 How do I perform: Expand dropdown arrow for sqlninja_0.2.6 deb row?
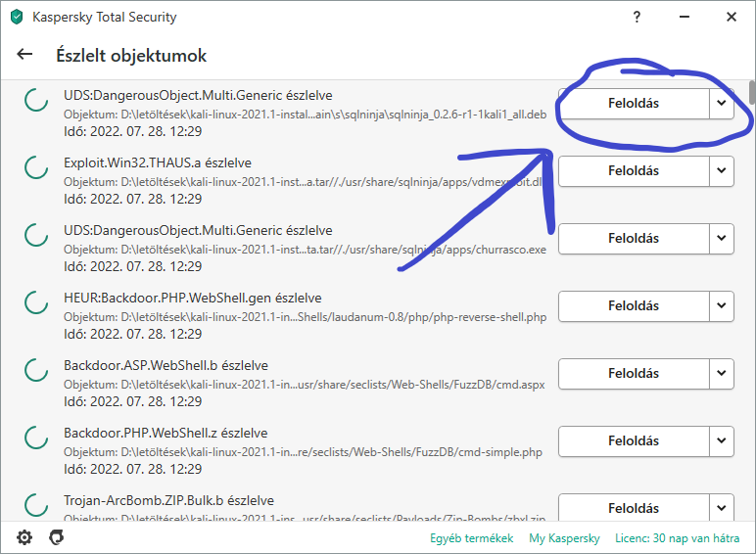click(x=722, y=103)
